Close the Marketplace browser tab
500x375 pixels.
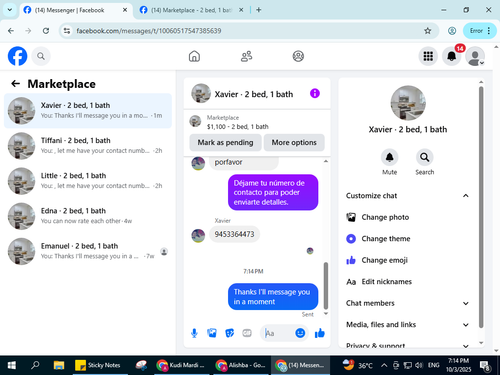tap(241, 10)
